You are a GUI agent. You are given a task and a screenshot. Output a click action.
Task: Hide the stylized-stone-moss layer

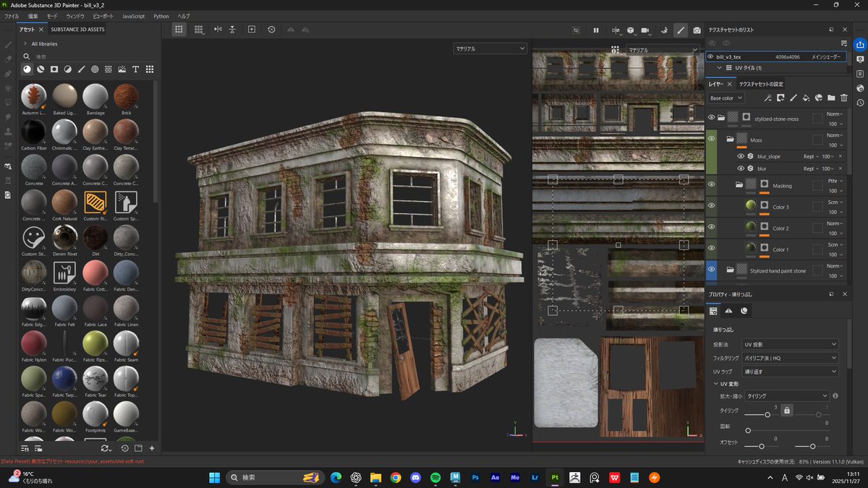[x=711, y=118]
